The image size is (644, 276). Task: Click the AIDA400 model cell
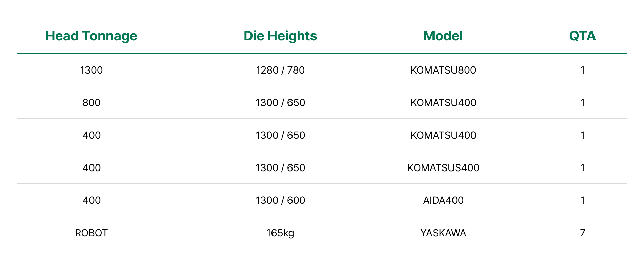443,200
